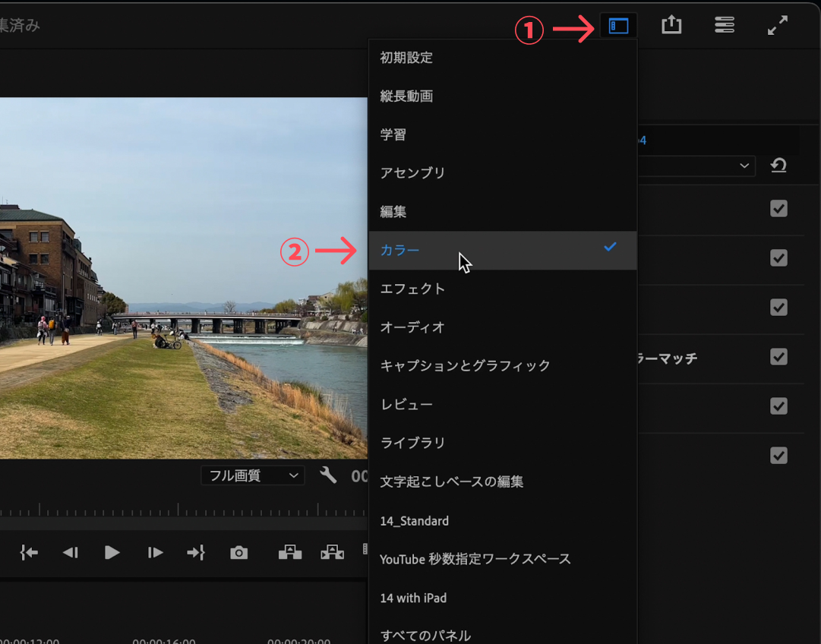Image resolution: width=821 pixels, height=644 pixels.
Task: Toggle full-screen video output with diagonal arrows
Action: pos(778,25)
